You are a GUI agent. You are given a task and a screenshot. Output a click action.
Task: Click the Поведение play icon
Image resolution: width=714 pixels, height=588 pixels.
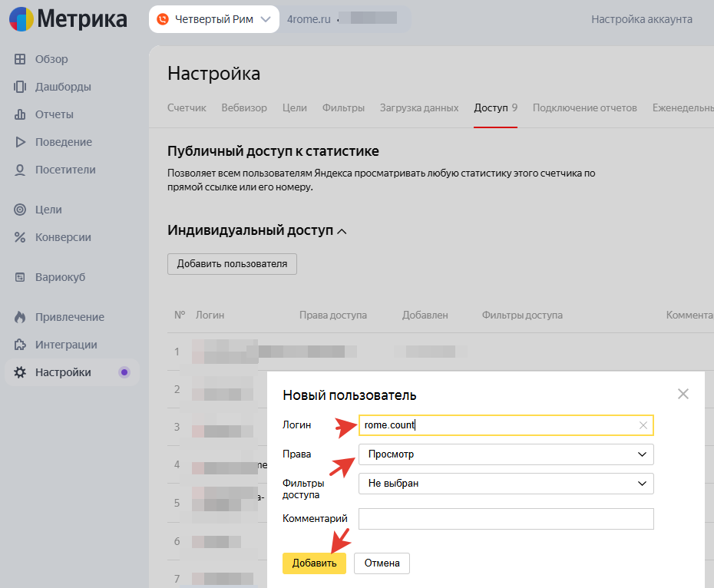(20, 142)
